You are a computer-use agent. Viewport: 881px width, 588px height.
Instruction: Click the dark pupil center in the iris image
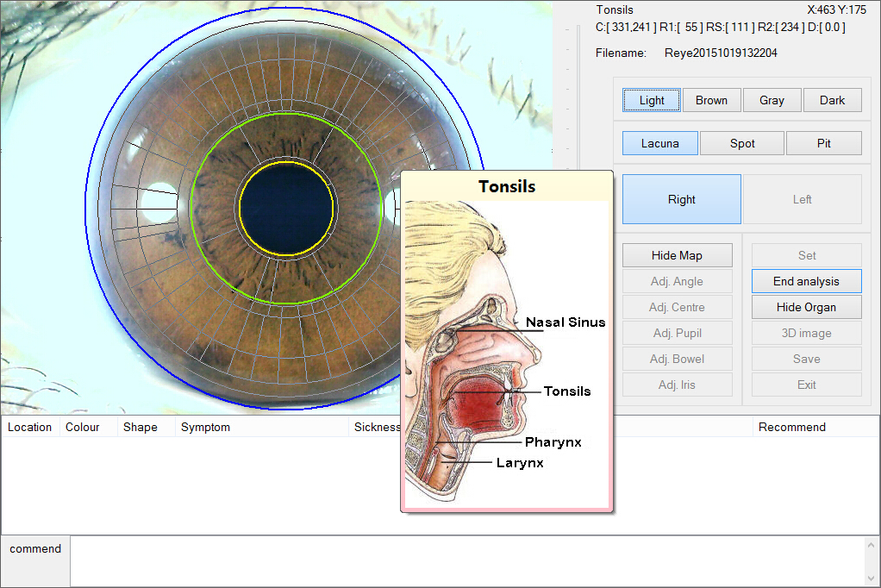285,207
